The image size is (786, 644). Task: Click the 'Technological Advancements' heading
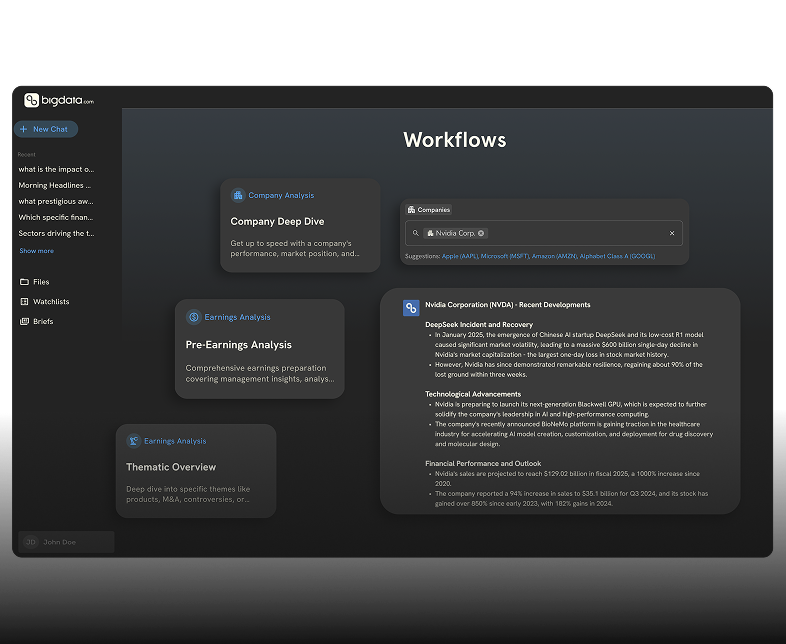pyautogui.click(x=473, y=394)
